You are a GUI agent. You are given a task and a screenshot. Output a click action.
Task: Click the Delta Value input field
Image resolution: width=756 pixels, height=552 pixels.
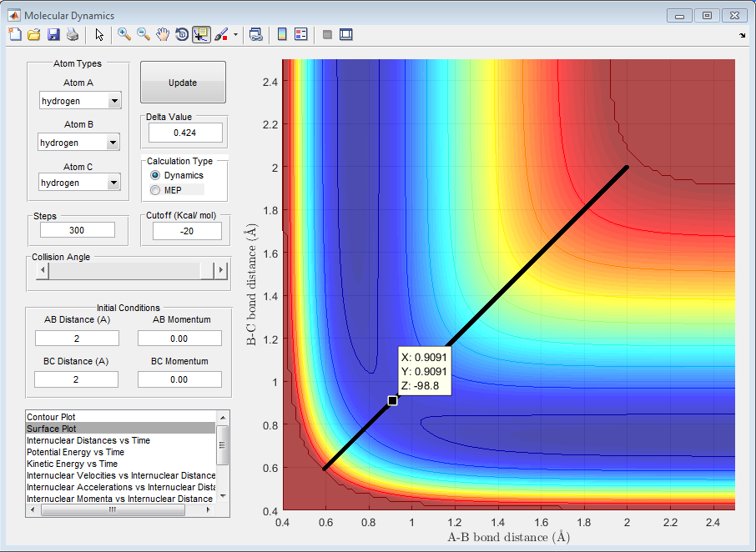point(185,133)
